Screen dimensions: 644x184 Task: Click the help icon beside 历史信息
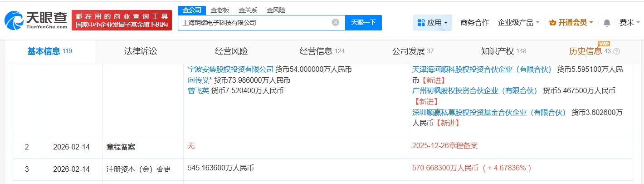(x=616, y=51)
